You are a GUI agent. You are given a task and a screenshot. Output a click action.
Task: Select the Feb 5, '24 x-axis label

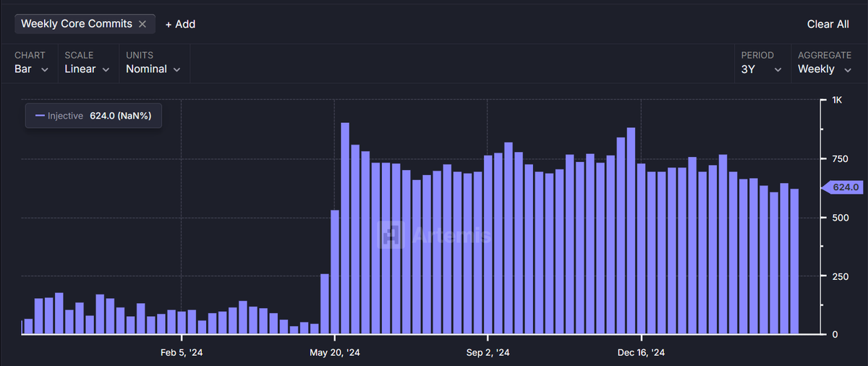[181, 352]
